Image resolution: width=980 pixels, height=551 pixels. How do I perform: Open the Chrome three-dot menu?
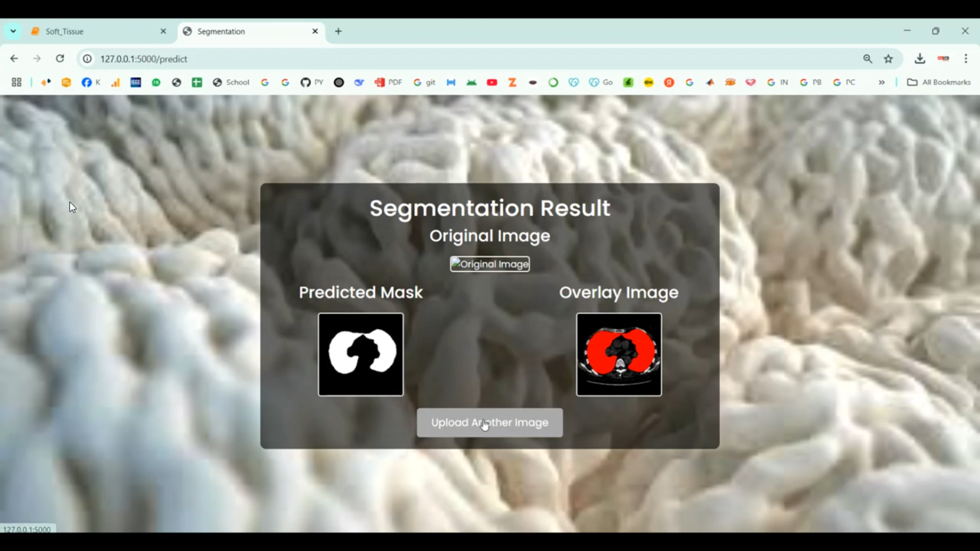pyautogui.click(x=966, y=58)
